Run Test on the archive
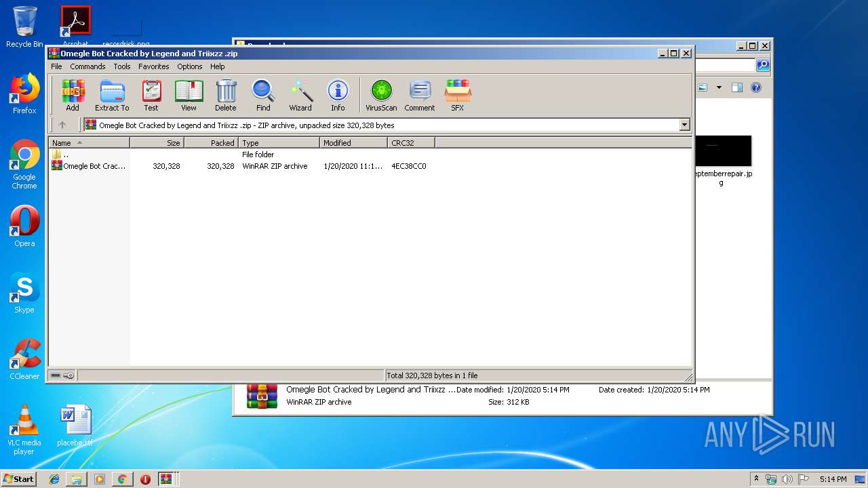This screenshot has height=488, width=868. click(x=151, y=96)
